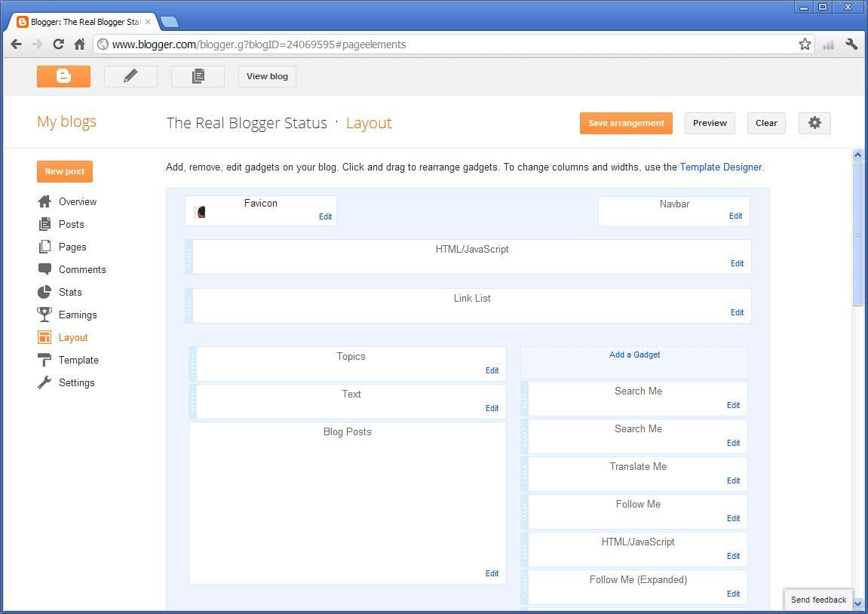Image resolution: width=868 pixels, height=614 pixels.
Task: Open Earnings in the sidebar menu
Action: pos(78,315)
